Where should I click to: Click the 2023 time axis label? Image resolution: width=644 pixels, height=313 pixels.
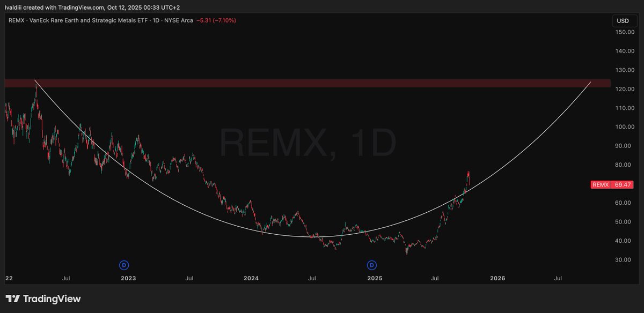(128, 278)
